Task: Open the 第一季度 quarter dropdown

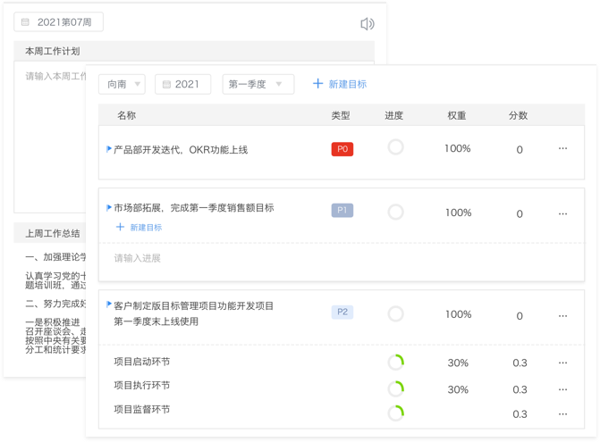Action: [x=258, y=84]
